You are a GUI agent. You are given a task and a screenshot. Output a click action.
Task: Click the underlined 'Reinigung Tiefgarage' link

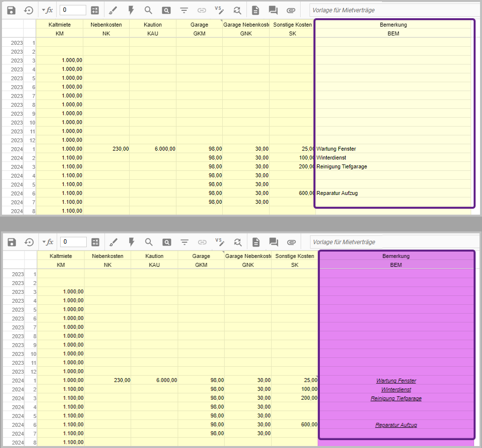(396, 398)
